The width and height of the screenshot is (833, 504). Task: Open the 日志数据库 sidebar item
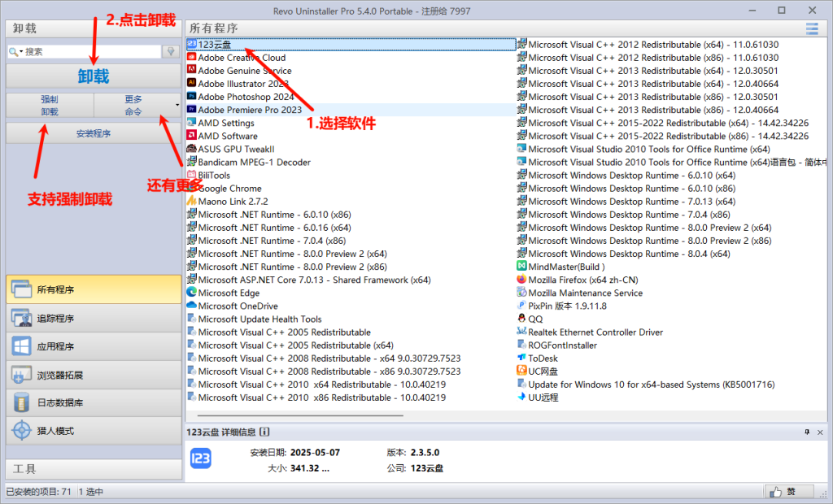point(93,402)
